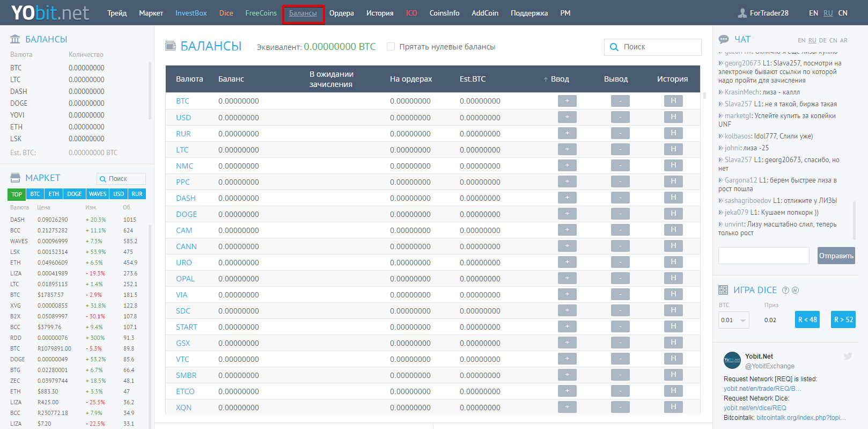Bet on R > 52 in Dice
This screenshot has width=868, height=429.
coord(843,319)
